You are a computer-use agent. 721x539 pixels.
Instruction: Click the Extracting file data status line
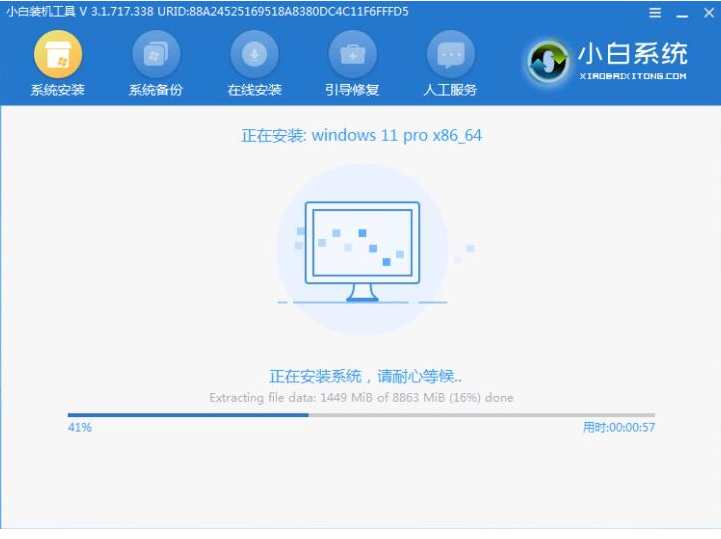361,397
